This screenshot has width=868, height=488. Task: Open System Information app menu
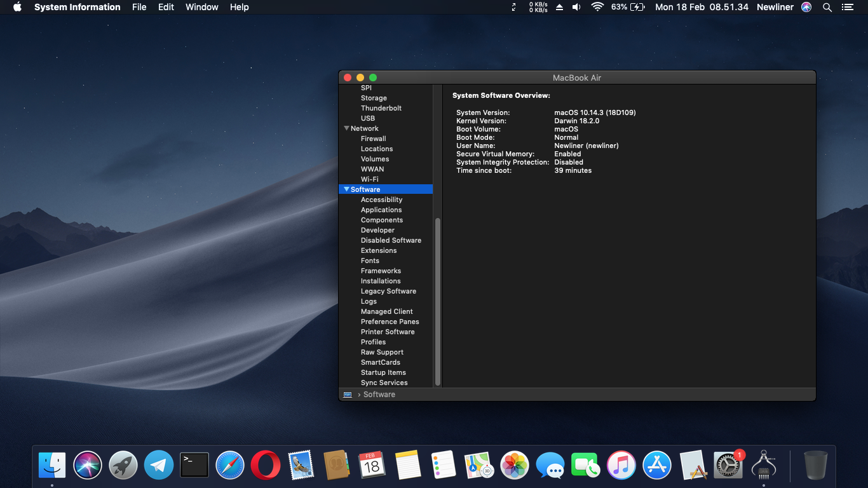[x=78, y=7]
